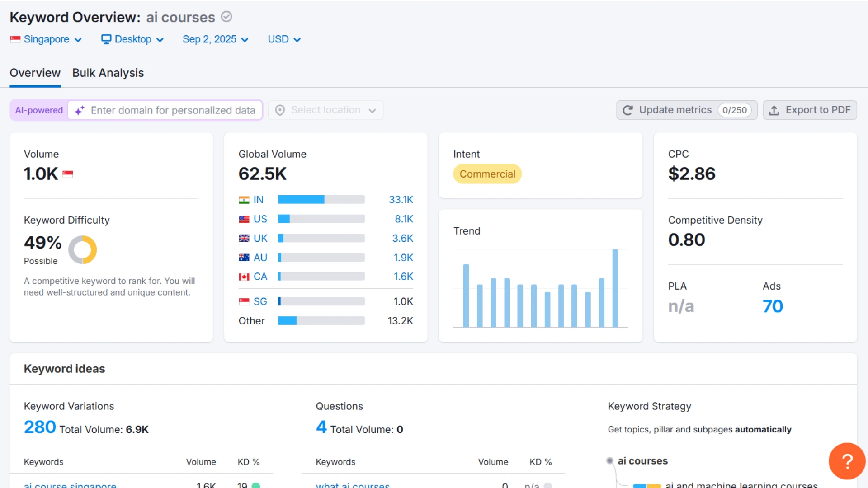868x488 pixels.
Task: Select the Overview tab
Action: point(35,73)
